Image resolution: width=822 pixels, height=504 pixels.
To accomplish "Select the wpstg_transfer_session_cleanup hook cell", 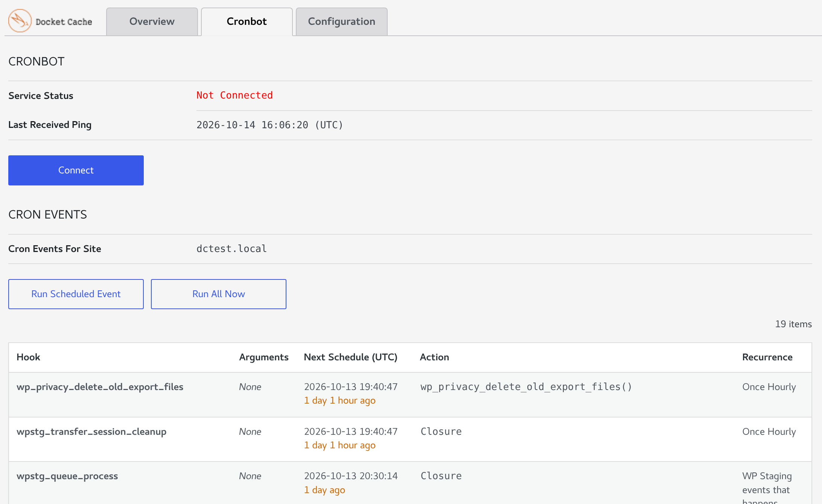I will click(91, 432).
